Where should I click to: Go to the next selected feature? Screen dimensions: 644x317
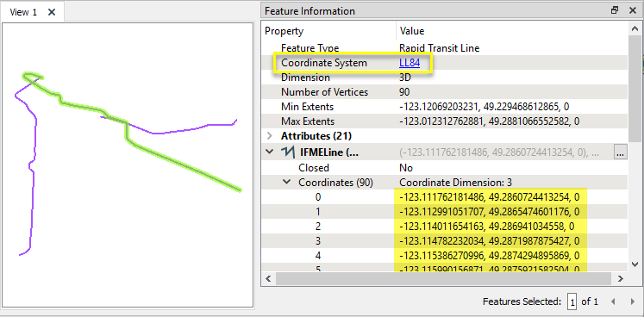[x=633, y=301]
